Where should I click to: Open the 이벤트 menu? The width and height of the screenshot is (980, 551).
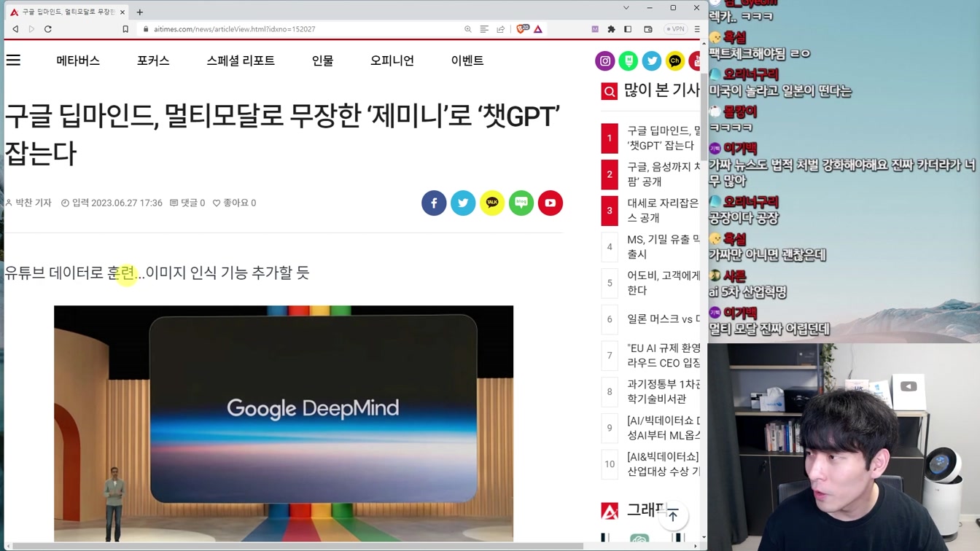coord(467,60)
